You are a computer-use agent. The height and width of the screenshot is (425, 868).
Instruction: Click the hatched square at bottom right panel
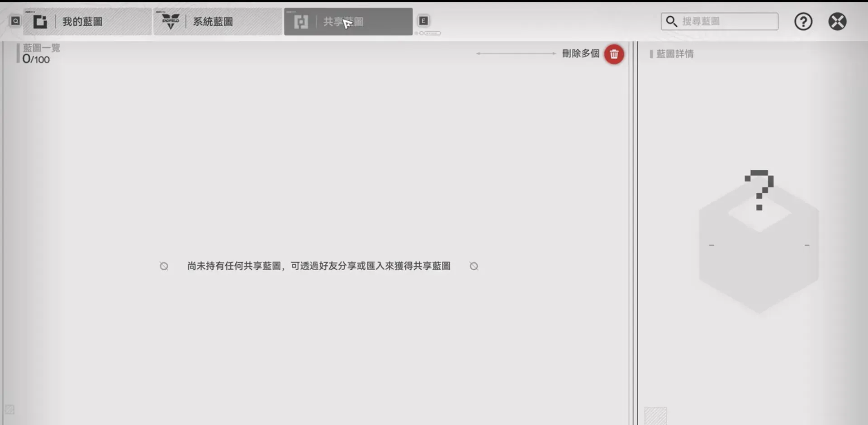pyautogui.click(x=656, y=415)
